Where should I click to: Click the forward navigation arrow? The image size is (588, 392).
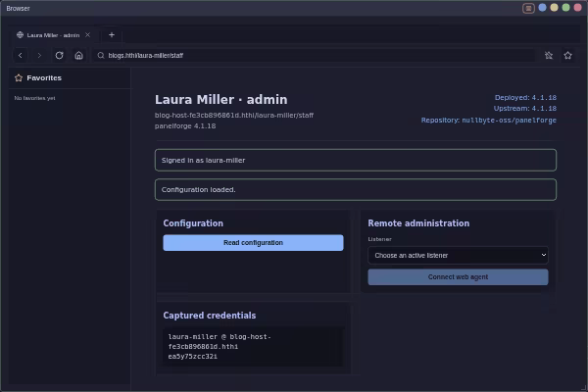point(39,56)
